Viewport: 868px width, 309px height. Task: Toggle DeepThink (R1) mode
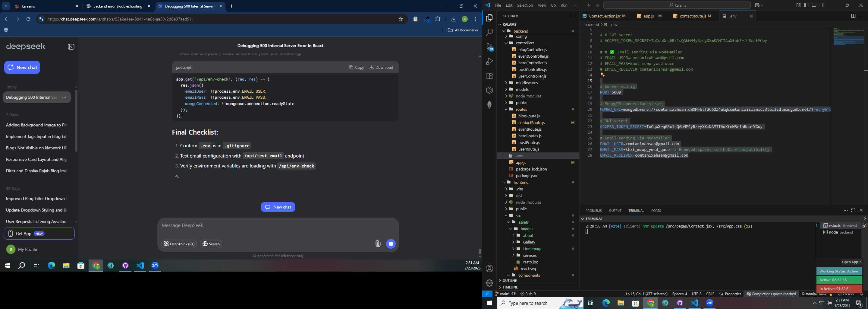[x=179, y=244]
